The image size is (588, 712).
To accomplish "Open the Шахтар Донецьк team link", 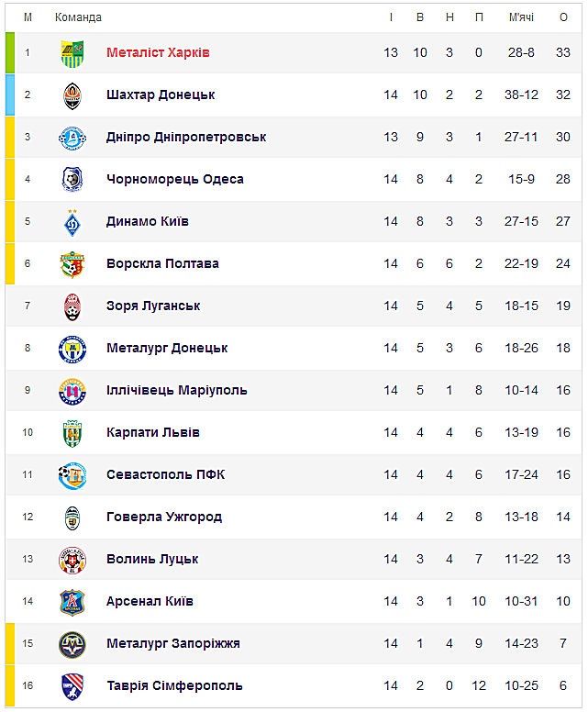I will [161, 95].
